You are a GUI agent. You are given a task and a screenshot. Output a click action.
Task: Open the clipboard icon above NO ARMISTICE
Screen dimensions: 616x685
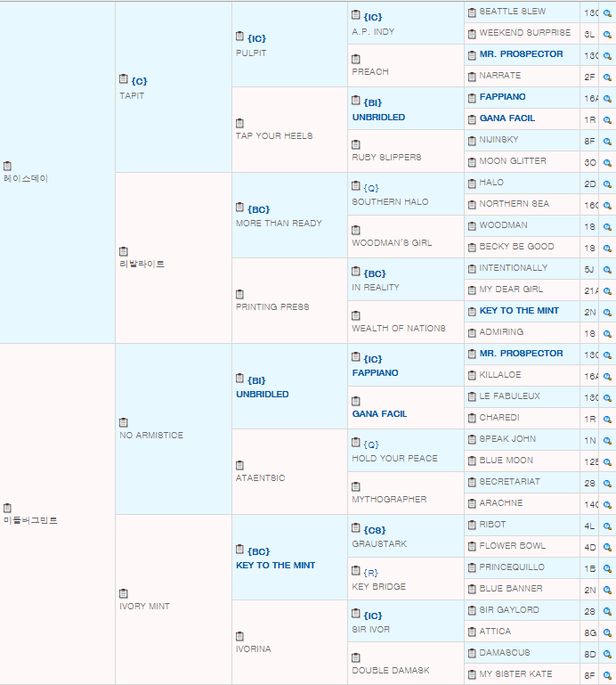[124, 423]
